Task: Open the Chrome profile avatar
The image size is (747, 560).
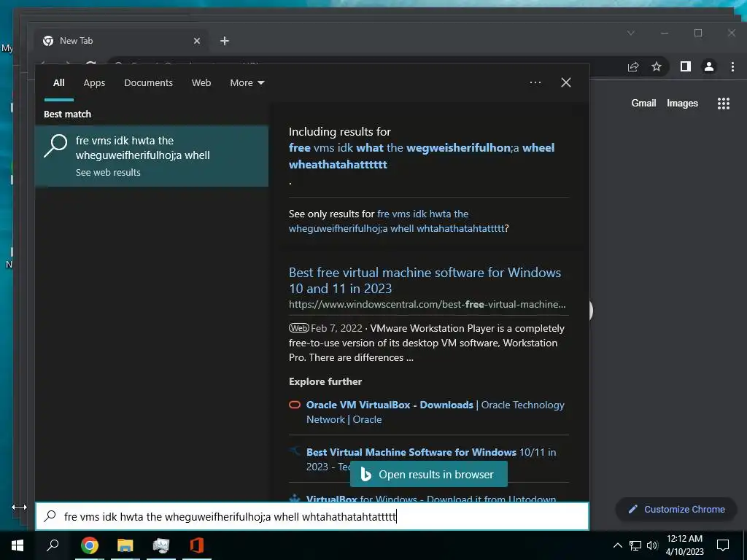Action: [709, 66]
